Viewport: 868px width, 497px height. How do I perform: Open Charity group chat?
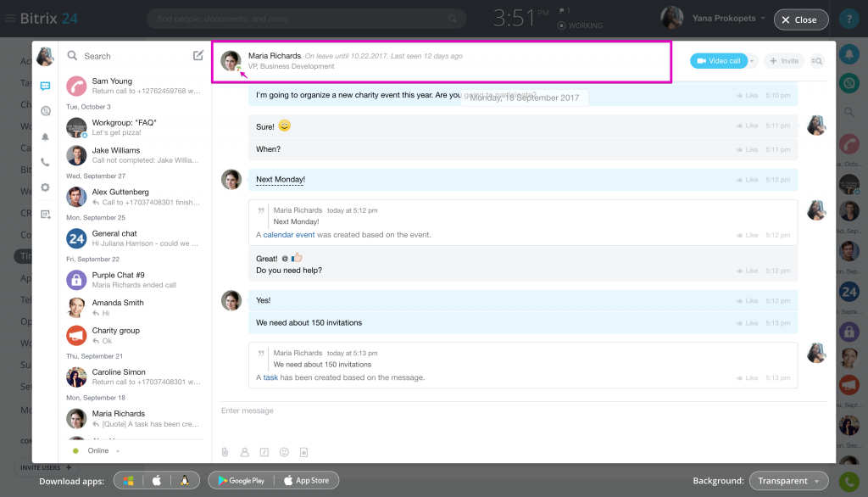(x=133, y=335)
